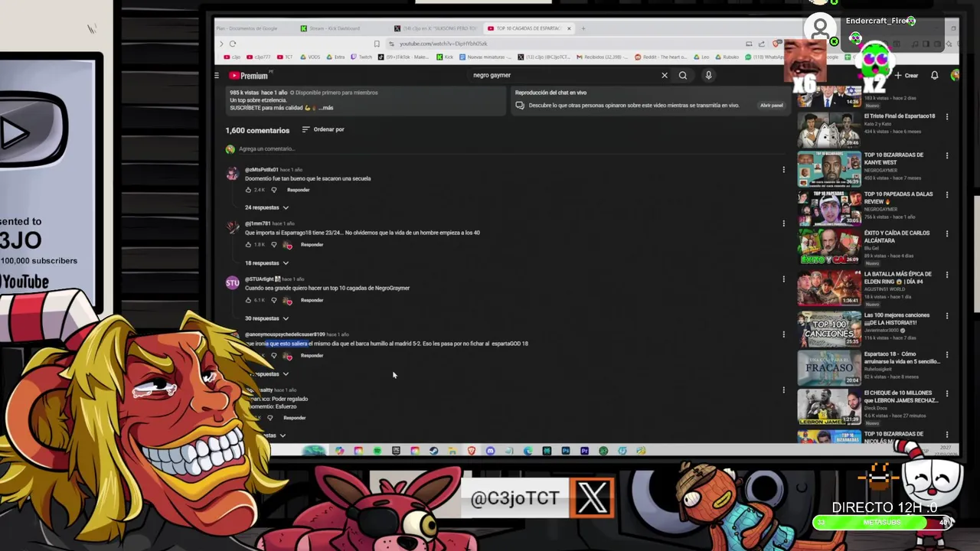980x551 pixels.
Task: Expand the 24 respuestas thread
Action: point(266,207)
